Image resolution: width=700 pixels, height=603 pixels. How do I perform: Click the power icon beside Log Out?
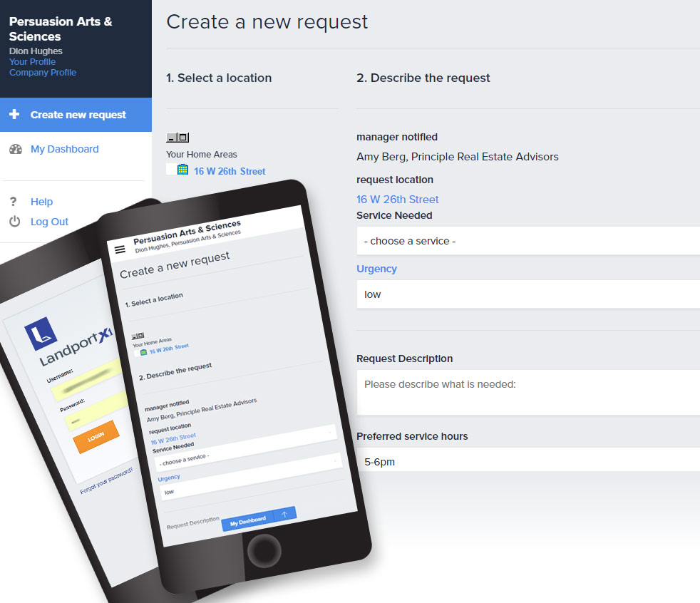(x=15, y=222)
